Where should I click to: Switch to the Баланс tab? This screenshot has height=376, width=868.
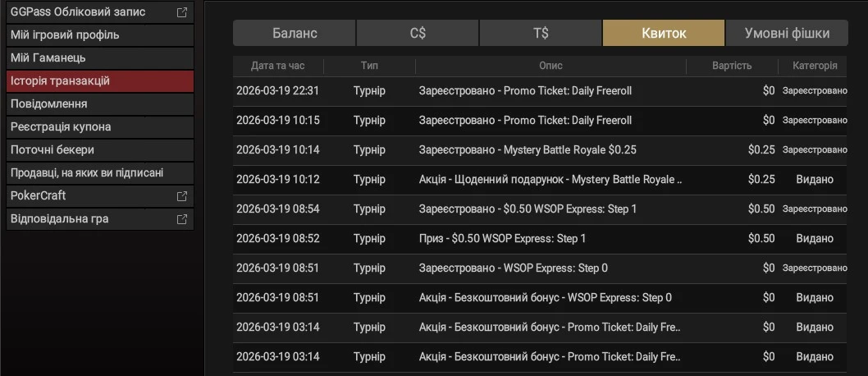[x=295, y=34]
